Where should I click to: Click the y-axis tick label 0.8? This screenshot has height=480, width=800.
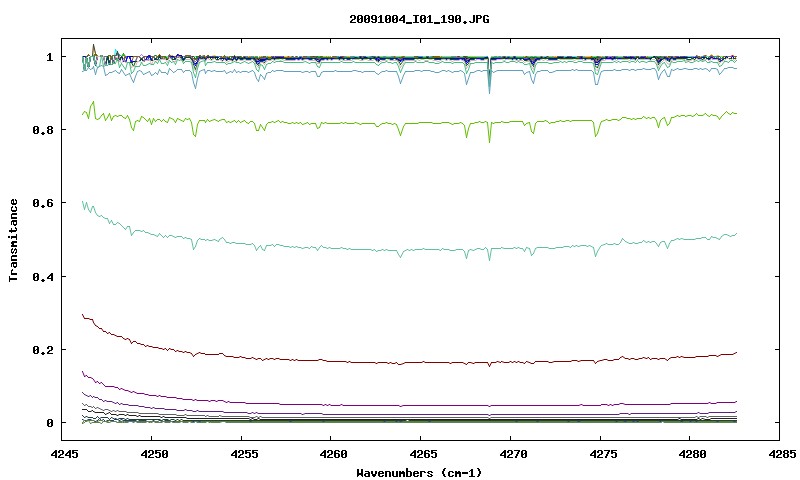43,130
